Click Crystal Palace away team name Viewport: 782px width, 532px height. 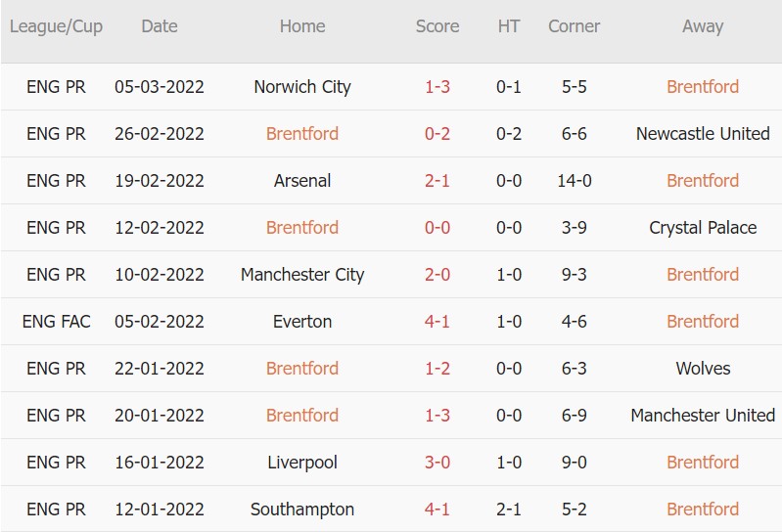click(702, 228)
